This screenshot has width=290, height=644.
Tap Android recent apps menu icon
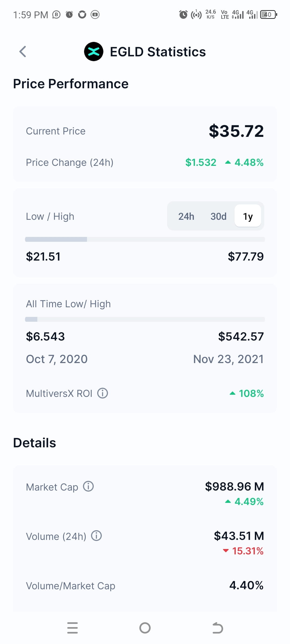click(x=73, y=628)
